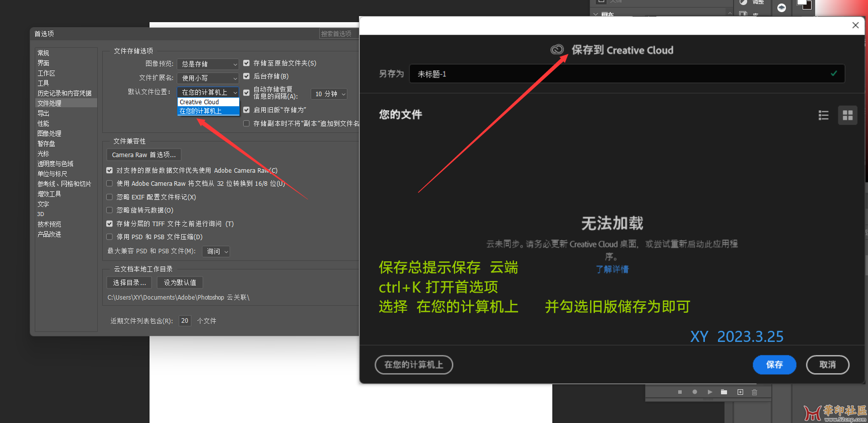Click foreground/background color swatch
Viewport: 868px width, 423px height.
[804, 5]
